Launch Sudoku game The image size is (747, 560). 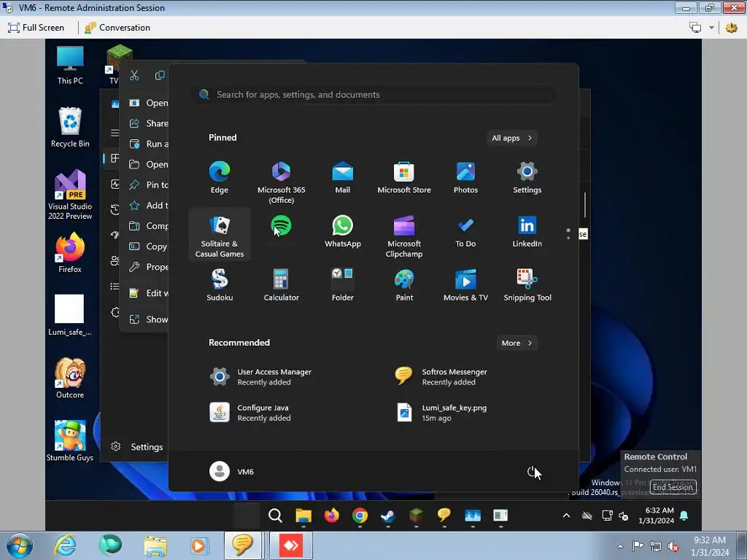[219, 285]
